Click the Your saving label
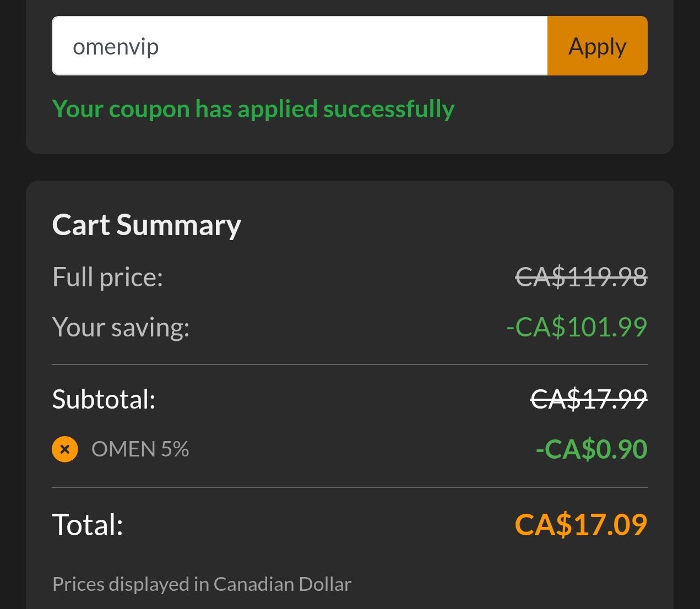The image size is (700, 609). tap(121, 327)
